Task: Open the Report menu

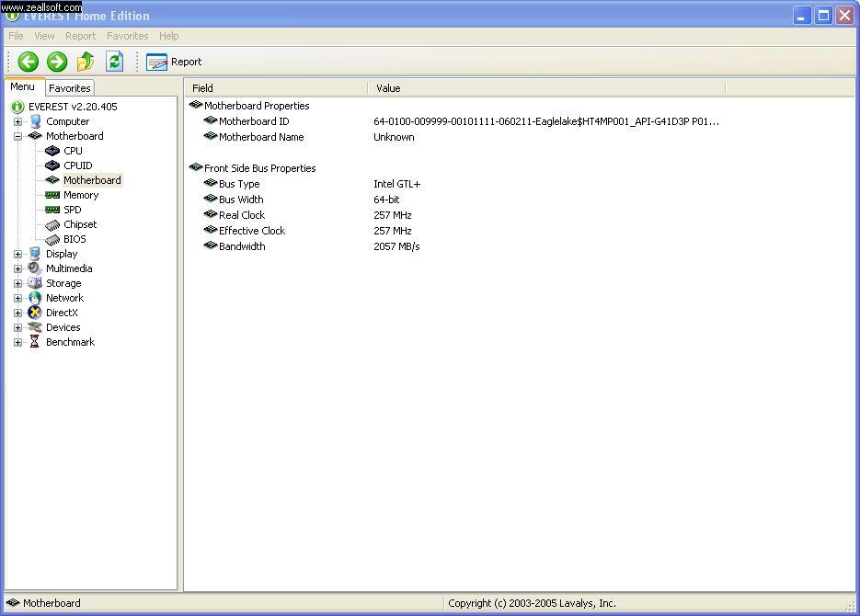Action: pyautogui.click(x=81, y=36)
